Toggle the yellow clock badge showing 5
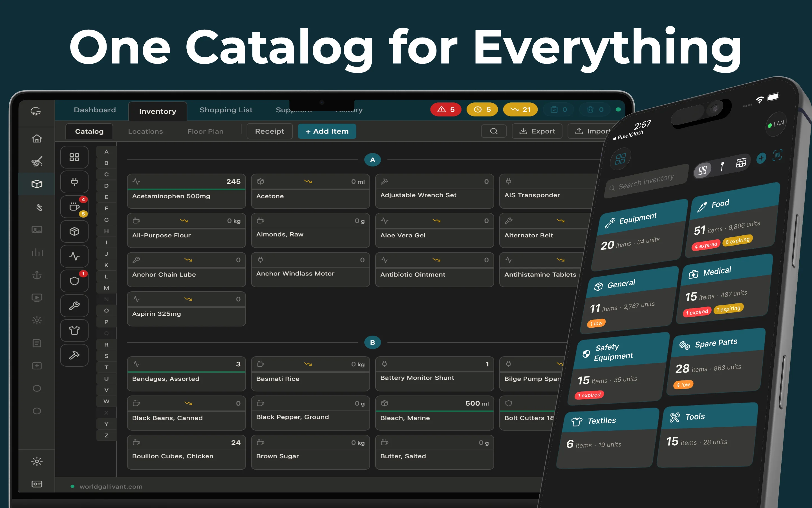 click(x=482, y=110)
